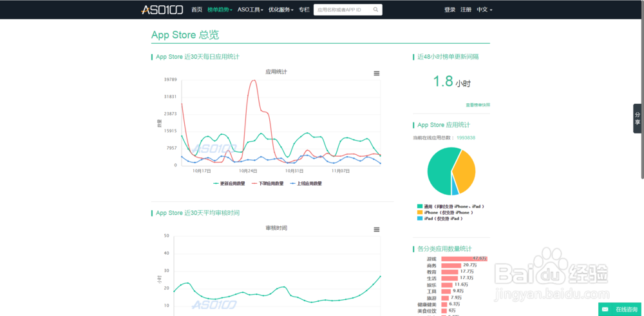644x316 pixels.
Task: Click the 教育 17.7万 bar
Action: 450,272
